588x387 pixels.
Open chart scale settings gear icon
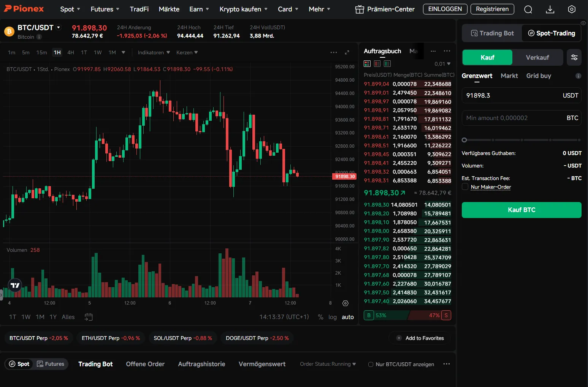[x=346, y=303]
